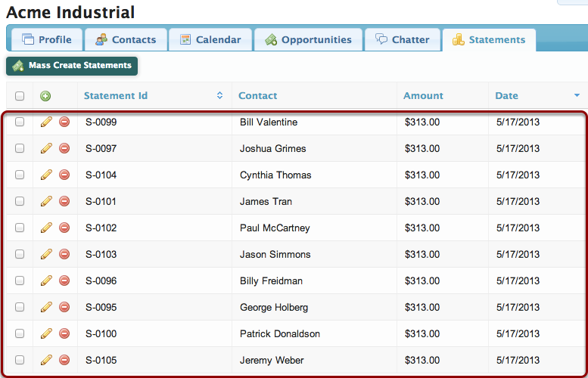This screenshot has height=378, width=588.
Task: Delete statement S-0097 using red minus icon
Action: tap(64, 148)
